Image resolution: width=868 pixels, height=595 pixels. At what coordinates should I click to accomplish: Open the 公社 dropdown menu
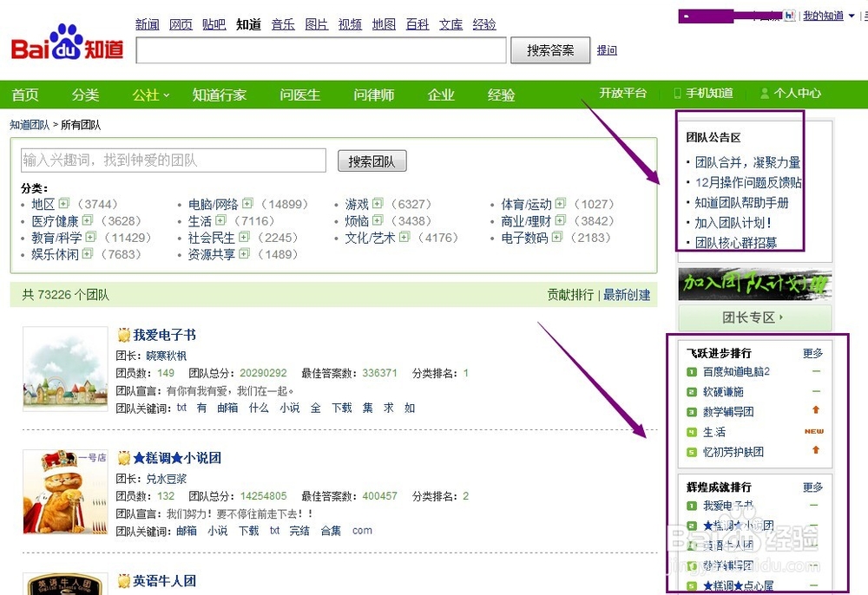150,95
